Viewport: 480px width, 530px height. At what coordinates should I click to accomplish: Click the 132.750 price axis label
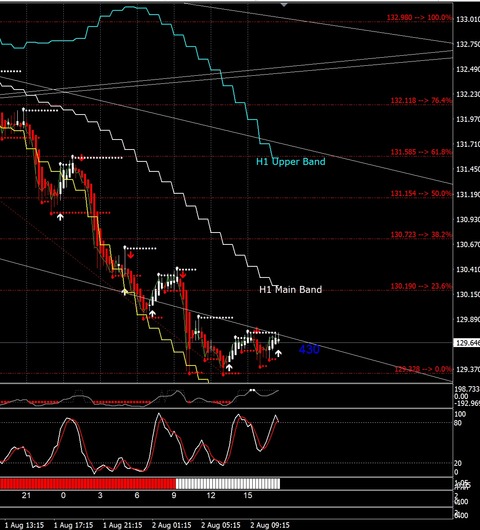(468, 44)
